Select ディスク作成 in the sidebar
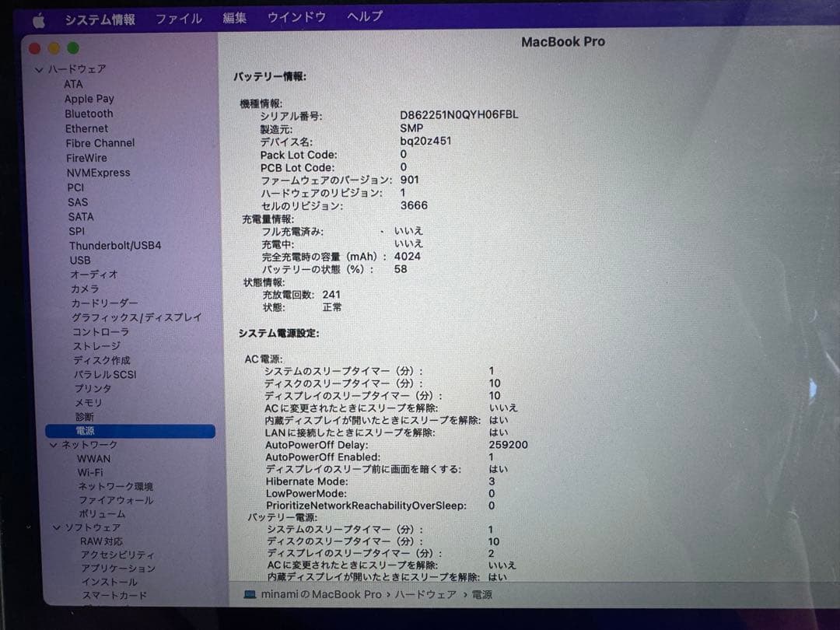This screenshot has height=630, width=840. pyautogui.click(x=102, y=360)
